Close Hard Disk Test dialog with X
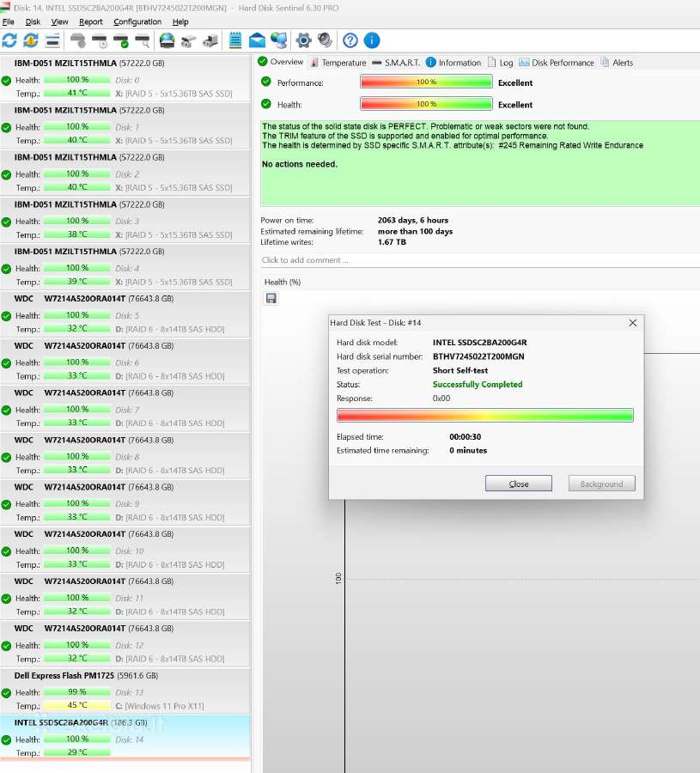The image size is (700, 773). pyautogui.click(x=633, y=322)
